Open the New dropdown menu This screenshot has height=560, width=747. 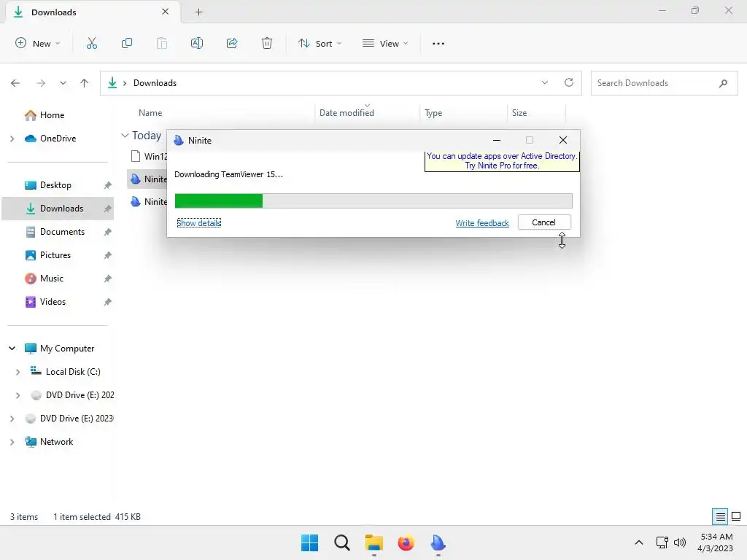point(38,43)
